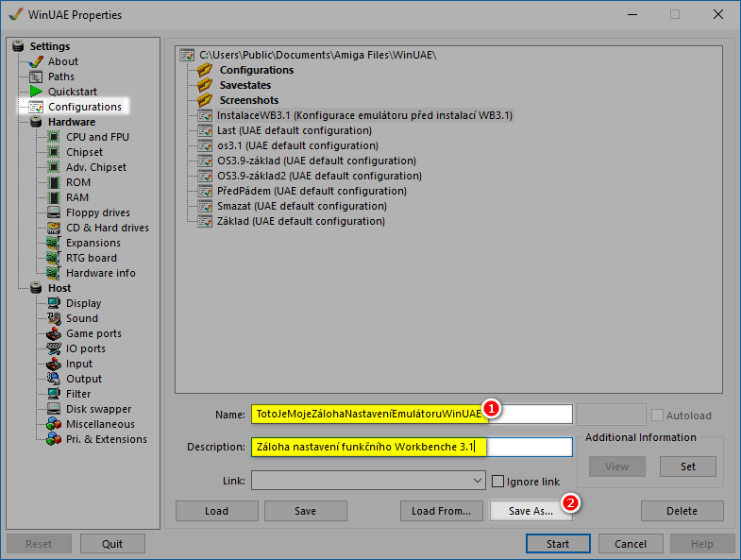Click the Cancel button
This screenshot has height=560, width=741.
pos(631,544)
